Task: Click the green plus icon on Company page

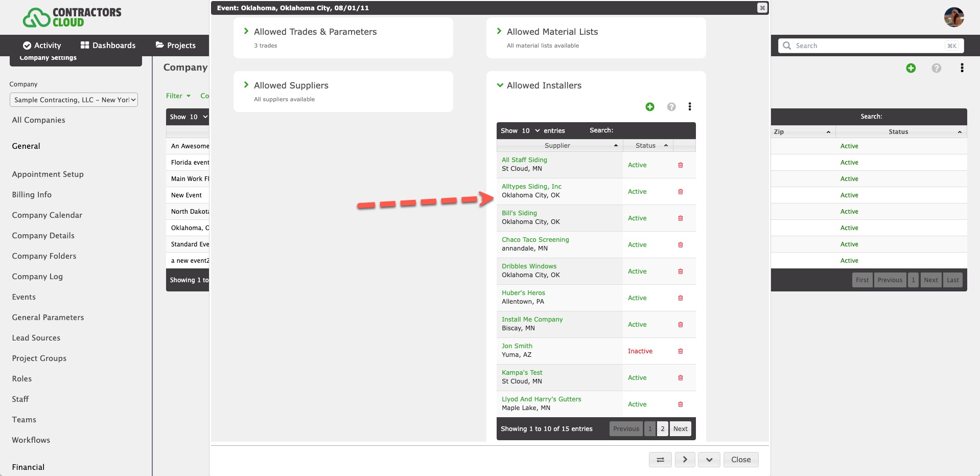Action: [911, 68]
